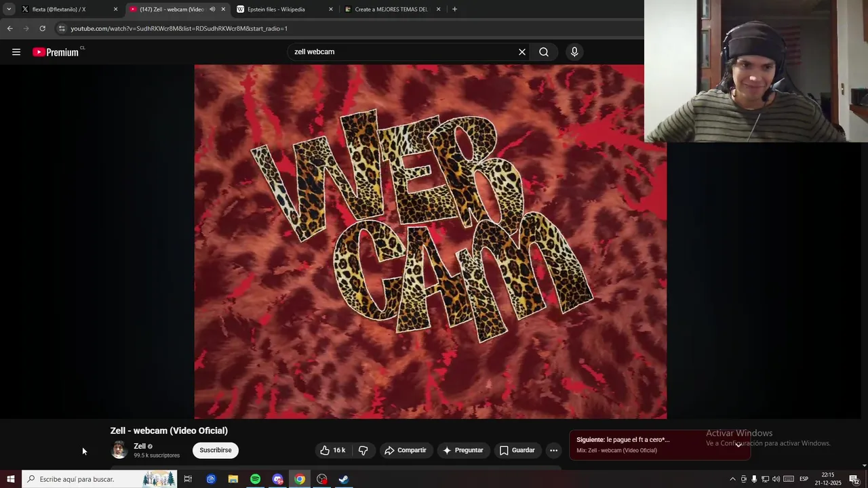View site information icon in address bar

pyautogui.click(x=62, y=28)
